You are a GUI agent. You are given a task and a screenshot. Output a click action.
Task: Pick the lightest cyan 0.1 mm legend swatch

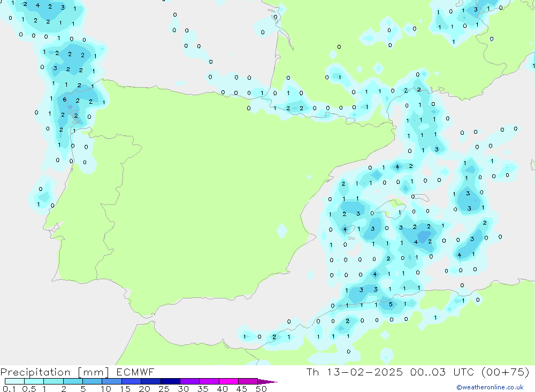(x=14, y=381)
